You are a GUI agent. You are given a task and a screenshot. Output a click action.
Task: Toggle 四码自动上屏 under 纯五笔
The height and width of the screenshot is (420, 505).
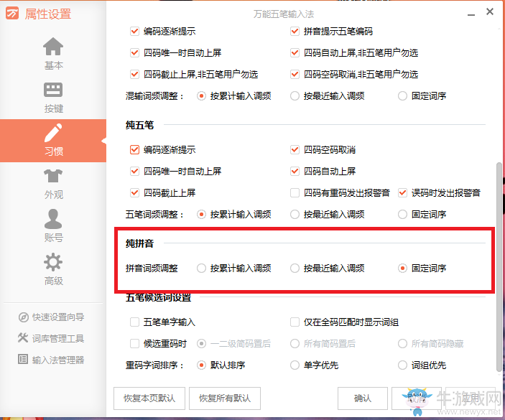[x=295, y=171]
